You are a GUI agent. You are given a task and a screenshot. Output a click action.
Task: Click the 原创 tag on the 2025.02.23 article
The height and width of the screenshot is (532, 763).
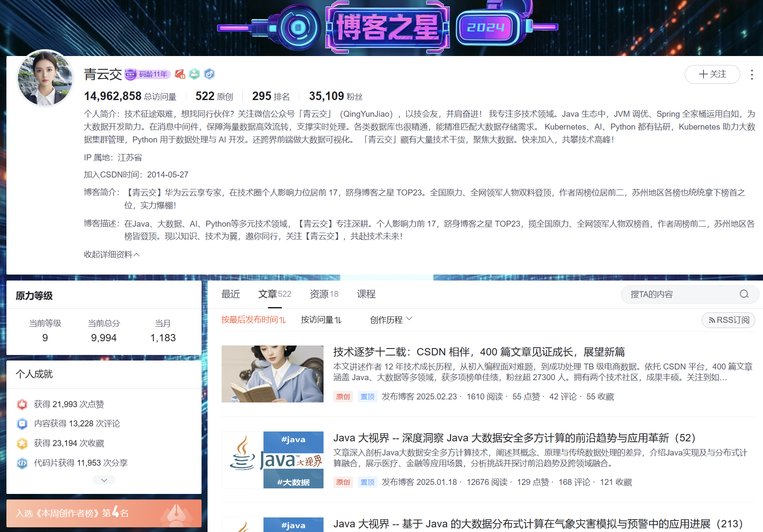(x=343, y=397)
